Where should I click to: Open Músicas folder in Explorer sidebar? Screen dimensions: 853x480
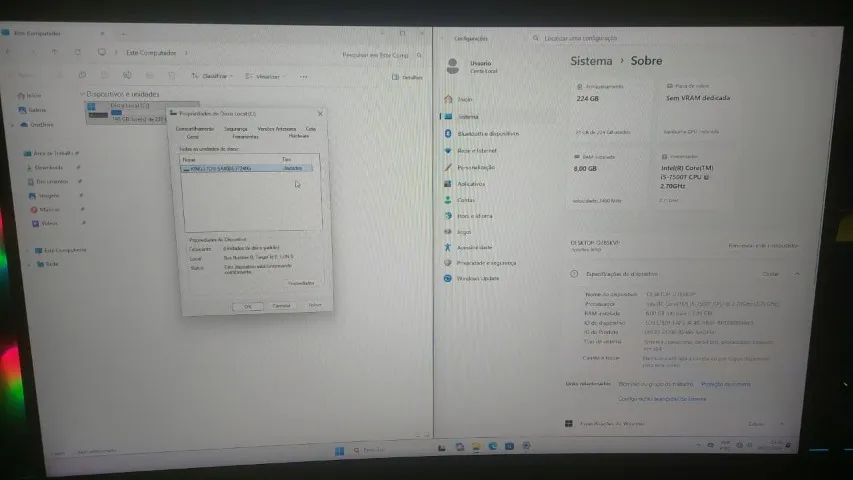tap(45, 210)
